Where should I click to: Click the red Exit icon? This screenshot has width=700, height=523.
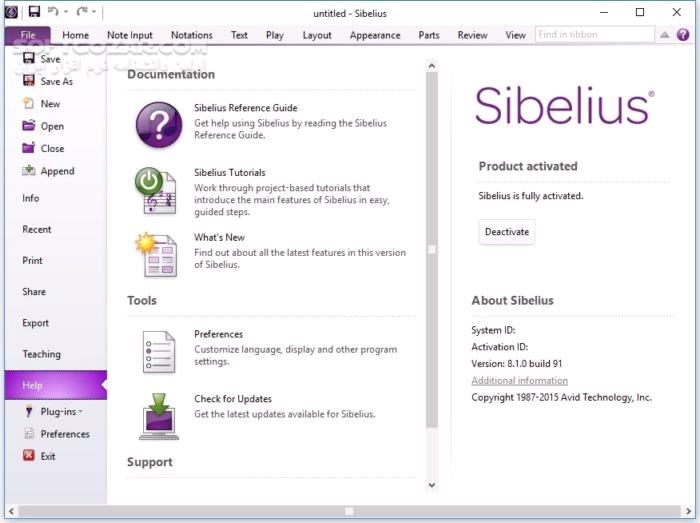point(29,456)
